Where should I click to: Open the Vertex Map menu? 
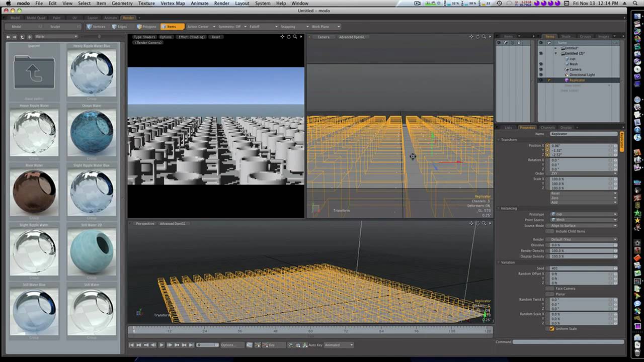click(x=173, y=4)
